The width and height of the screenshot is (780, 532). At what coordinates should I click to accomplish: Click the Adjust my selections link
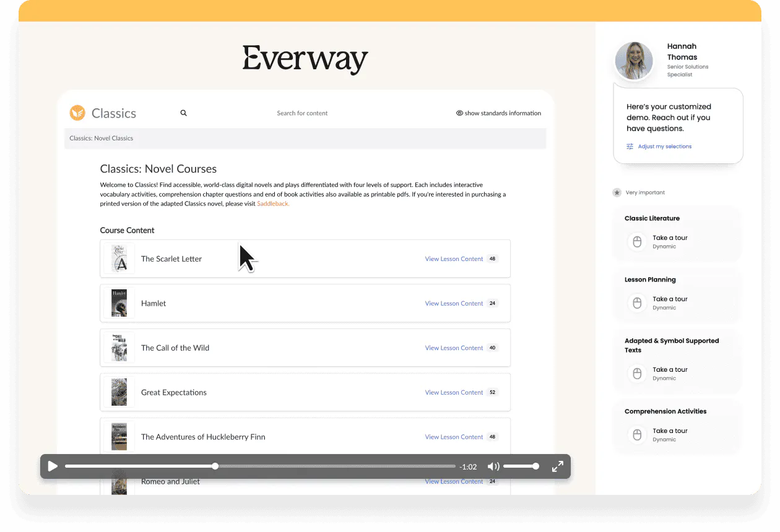point(665,147)
